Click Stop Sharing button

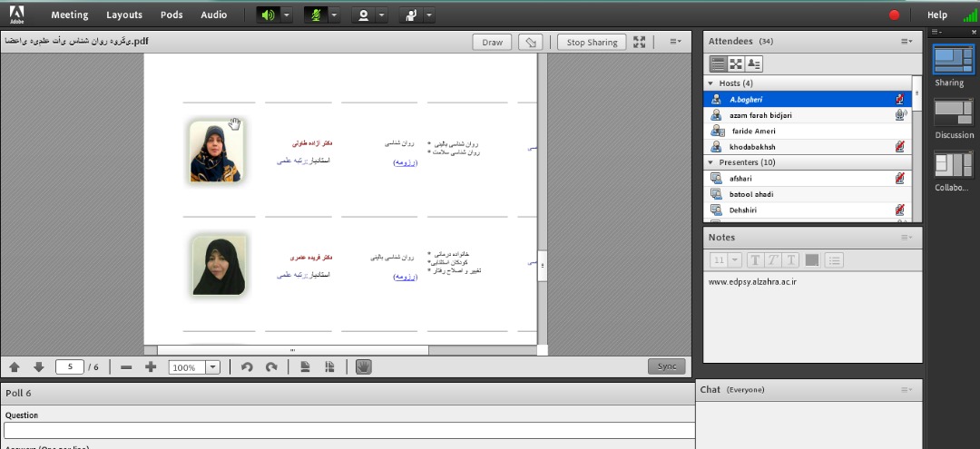[x=592, y=43]
